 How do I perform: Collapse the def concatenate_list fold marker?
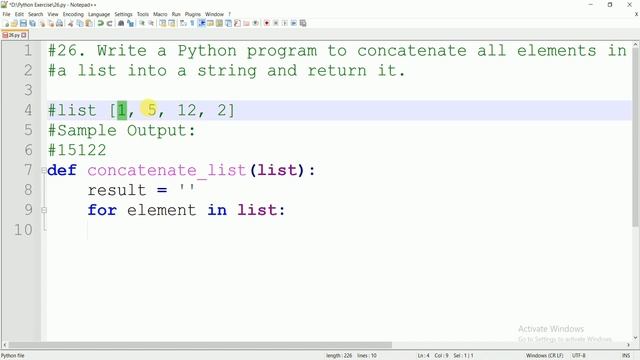pyautogui.click(x=44, y=170)
